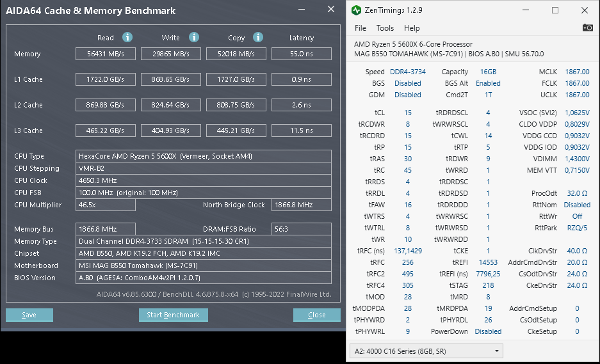Click the L3 Cache latency 11.5 ns

click(302, 131)
